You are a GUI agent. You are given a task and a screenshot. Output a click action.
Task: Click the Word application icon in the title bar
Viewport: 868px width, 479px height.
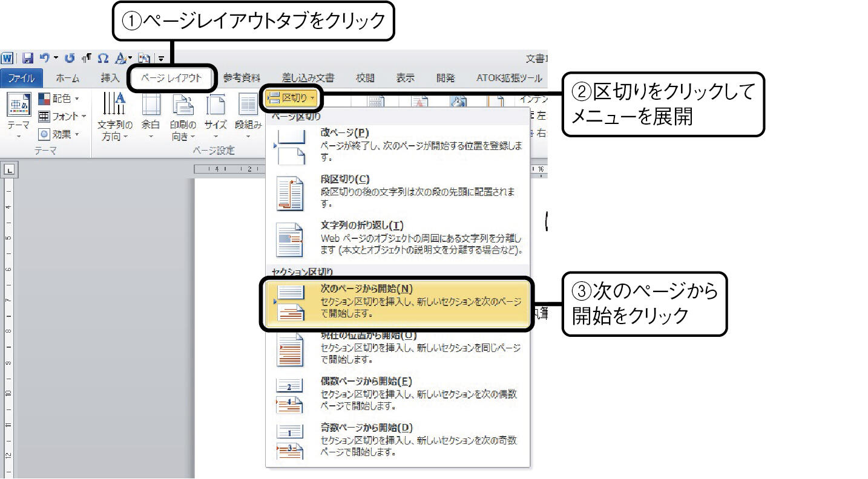[7, 58]
